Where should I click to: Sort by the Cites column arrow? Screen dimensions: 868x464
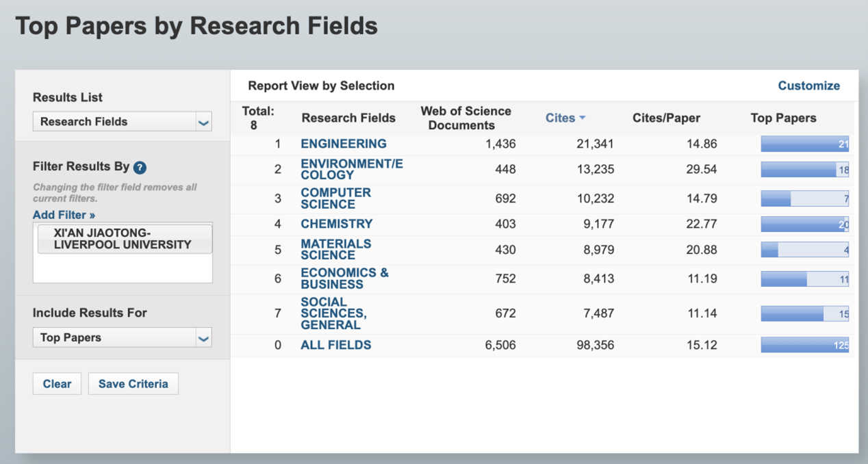click(583, 118)
